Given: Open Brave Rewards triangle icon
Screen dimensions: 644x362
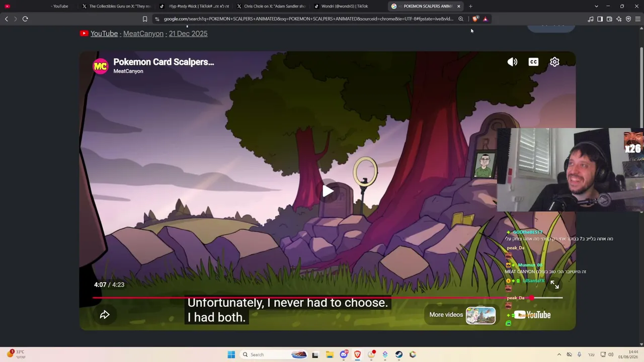Looking at the screenshot, I should 485,19.
